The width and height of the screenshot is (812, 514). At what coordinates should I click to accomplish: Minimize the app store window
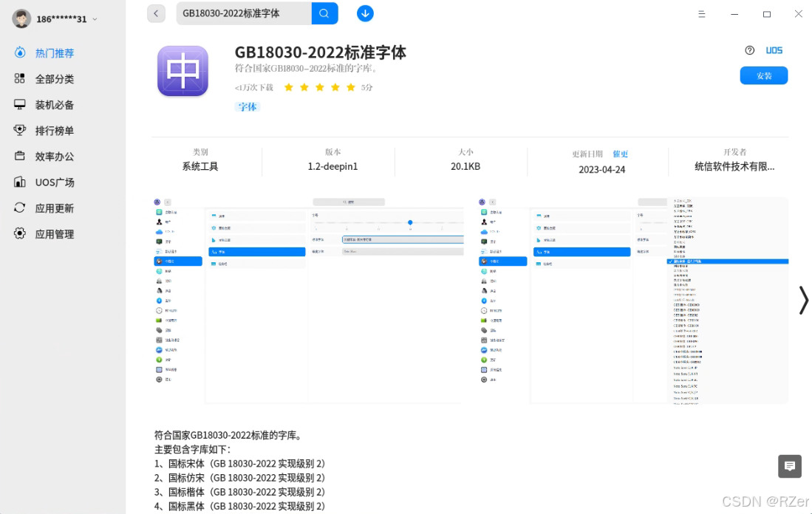point(734,14)
